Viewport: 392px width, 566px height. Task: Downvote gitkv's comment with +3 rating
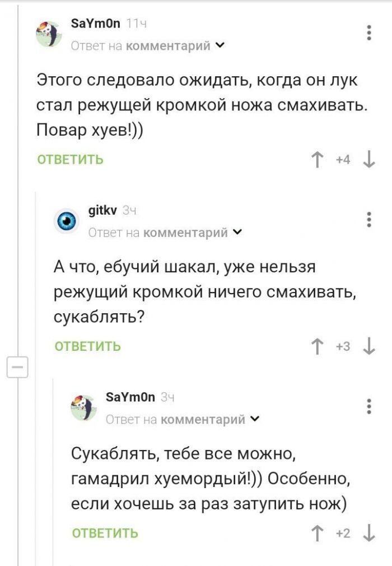[x=368, y=347]
